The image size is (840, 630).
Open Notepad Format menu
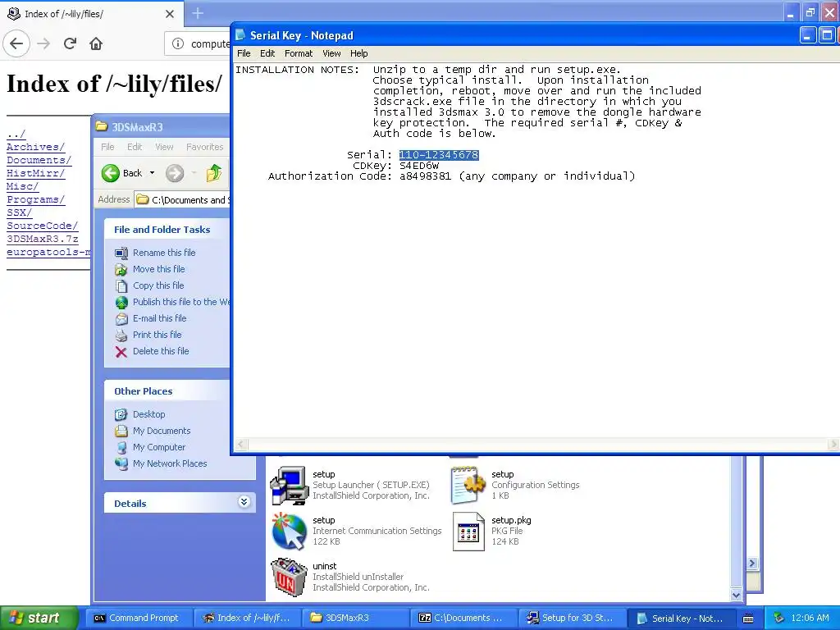[x=299, y=53]
